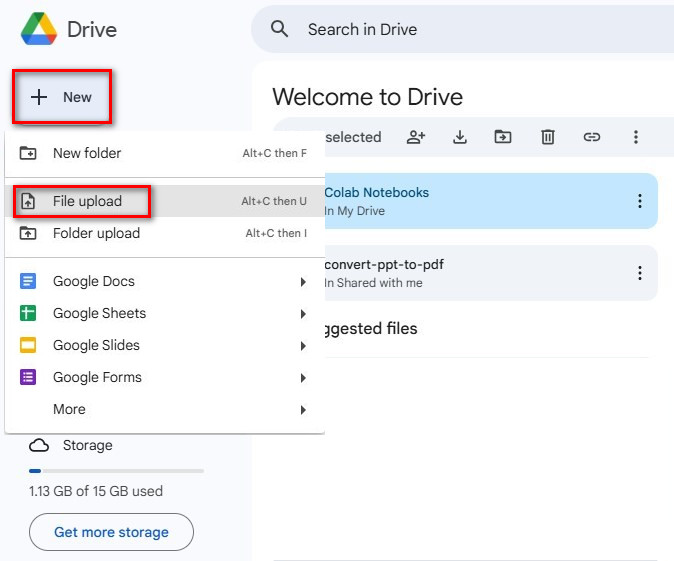Expand the More submenu arrow
674x561 pixels.
(303, 410)
